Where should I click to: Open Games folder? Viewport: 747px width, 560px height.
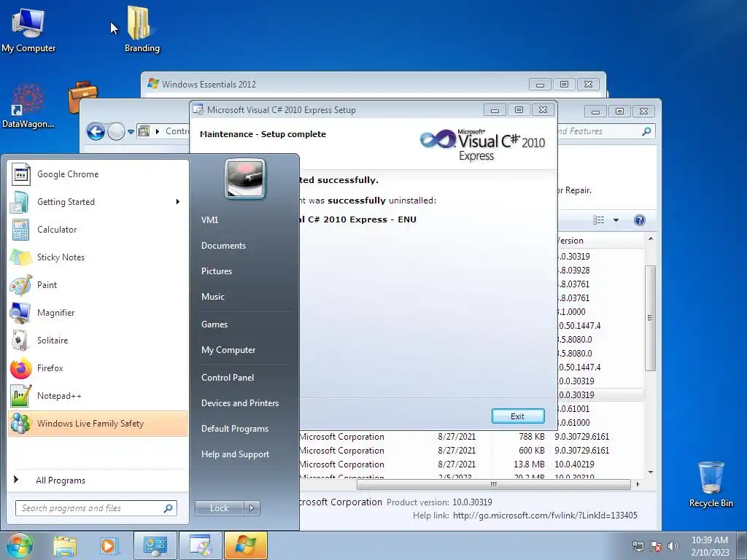[x=214, y=324]
